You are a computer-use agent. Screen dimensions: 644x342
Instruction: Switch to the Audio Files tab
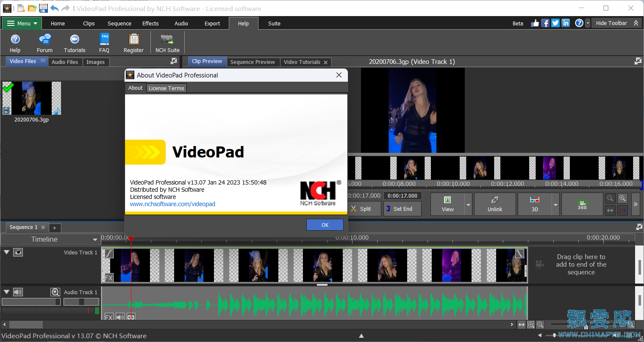click(65, 62)
